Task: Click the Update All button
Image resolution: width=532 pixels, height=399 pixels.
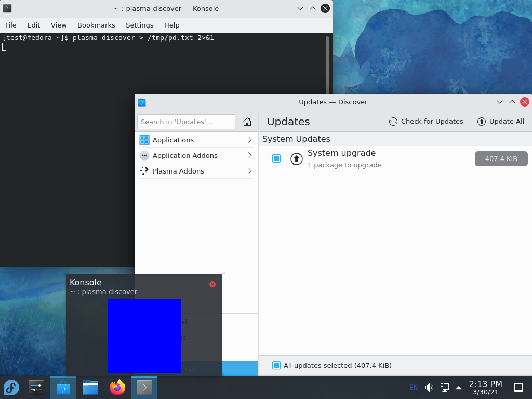Action: coord(501,122)
